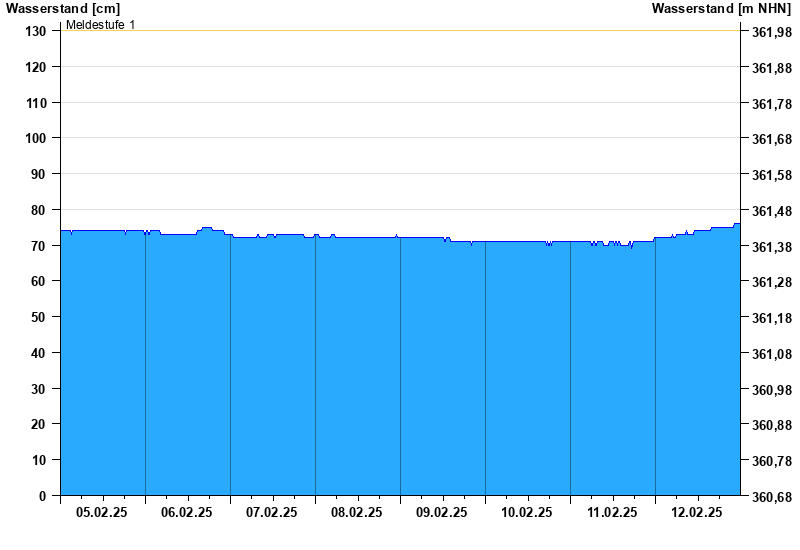Select the 10.02.25 date label
Viewport: 800px width, 550px height.
click(527, 512)
